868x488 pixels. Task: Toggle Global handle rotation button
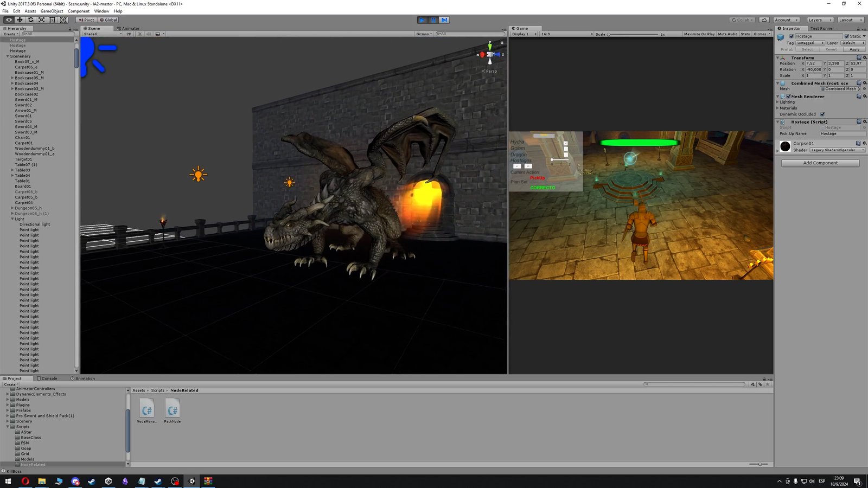108,20
